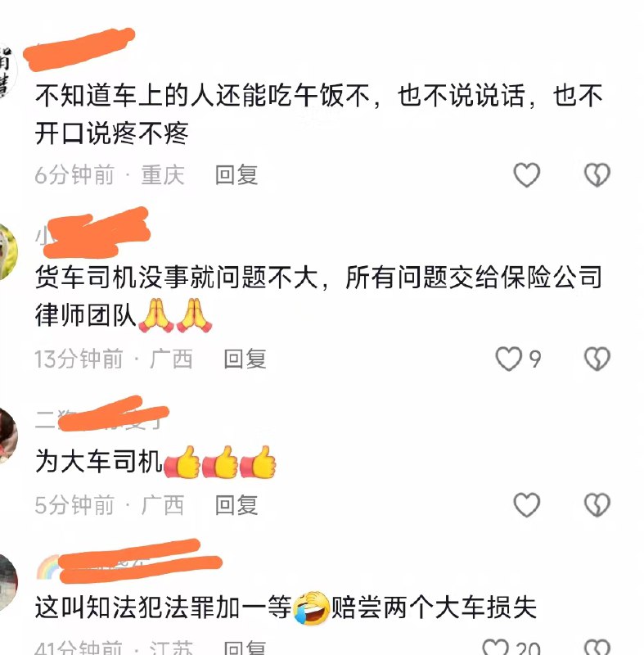Image resolution: width=644 pixels, height=655 pixels.
Task: Open the third commenter's profile picture
Action: (8, 436)
